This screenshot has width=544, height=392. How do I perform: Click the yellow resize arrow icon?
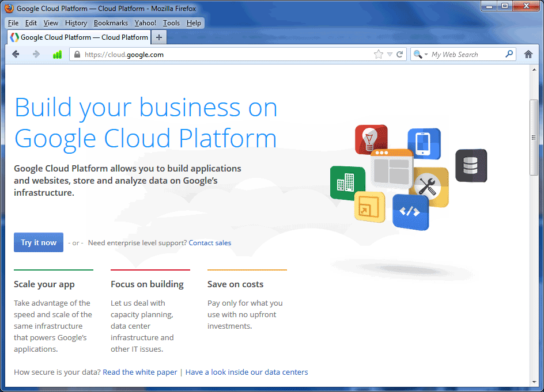[369, 207]
